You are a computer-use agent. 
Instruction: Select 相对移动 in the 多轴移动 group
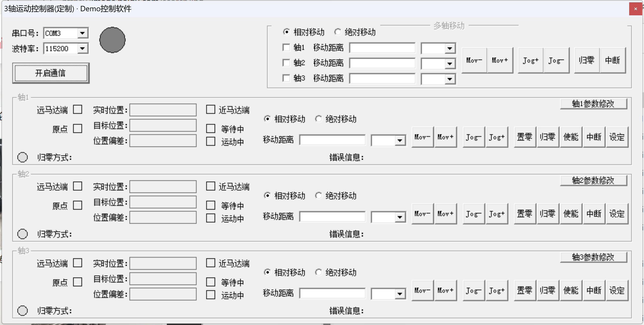pyautogui.click(x=304, y=32)
